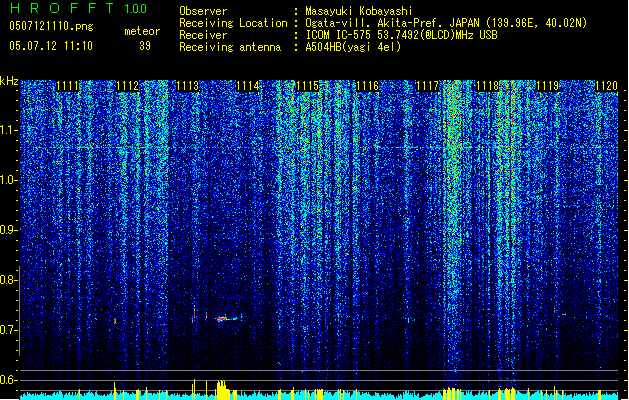
Task: Click the Receiving antenna label
Action: pyautogui.click(x=230, y=47)
